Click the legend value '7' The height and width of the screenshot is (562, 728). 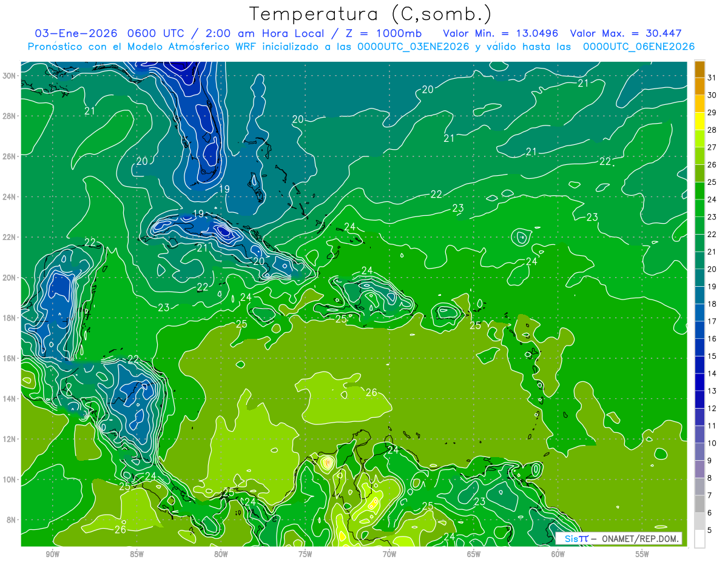click(710, 495)
